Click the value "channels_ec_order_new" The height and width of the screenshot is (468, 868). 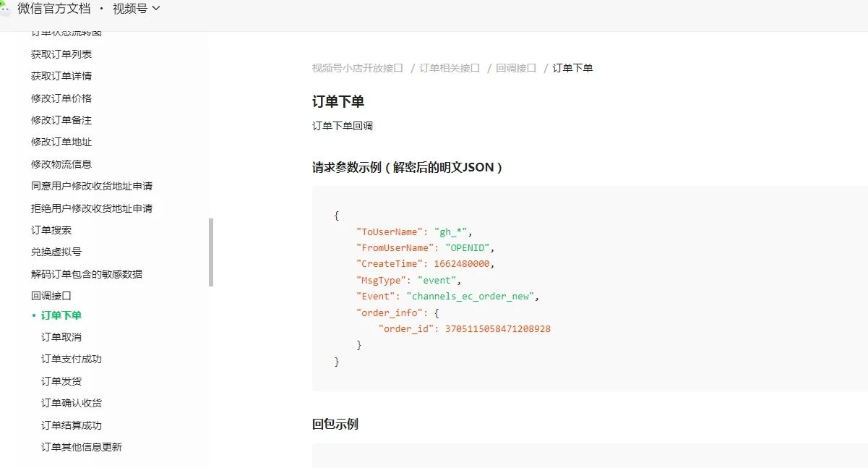pyautogui.click(x=471, y=297)
